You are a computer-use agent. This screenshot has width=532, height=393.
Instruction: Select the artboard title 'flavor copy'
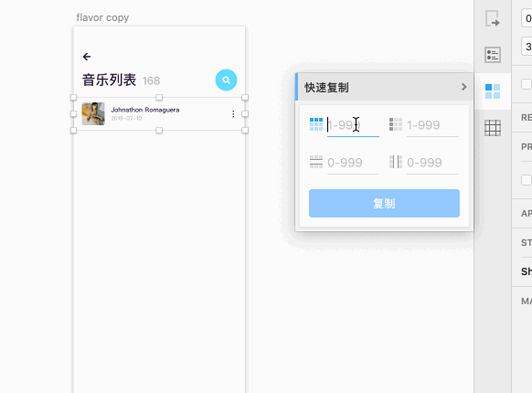pos(102,17)
